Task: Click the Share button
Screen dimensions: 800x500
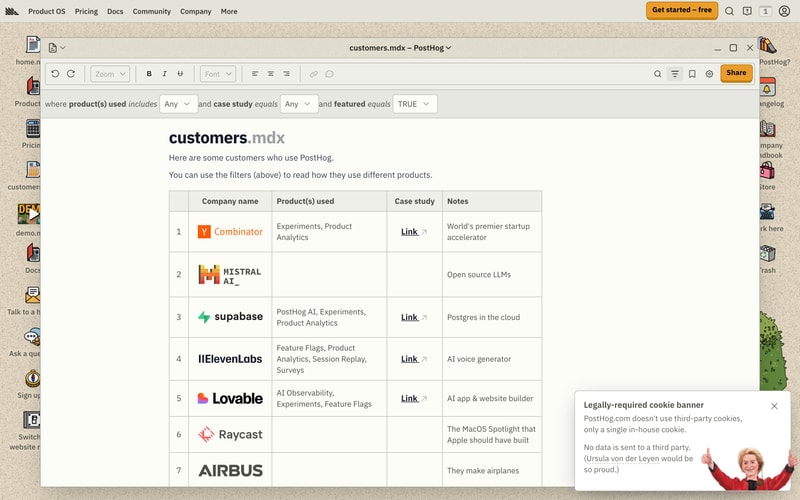Action: 736,73
